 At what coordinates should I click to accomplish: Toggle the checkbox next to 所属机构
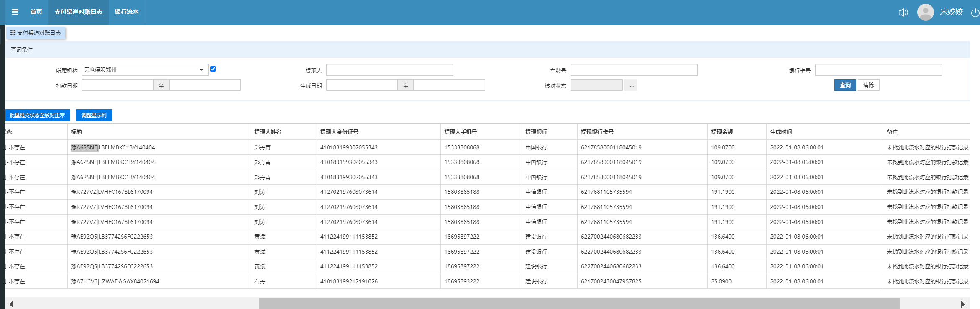pyautogui.click(x=213, y=69)
